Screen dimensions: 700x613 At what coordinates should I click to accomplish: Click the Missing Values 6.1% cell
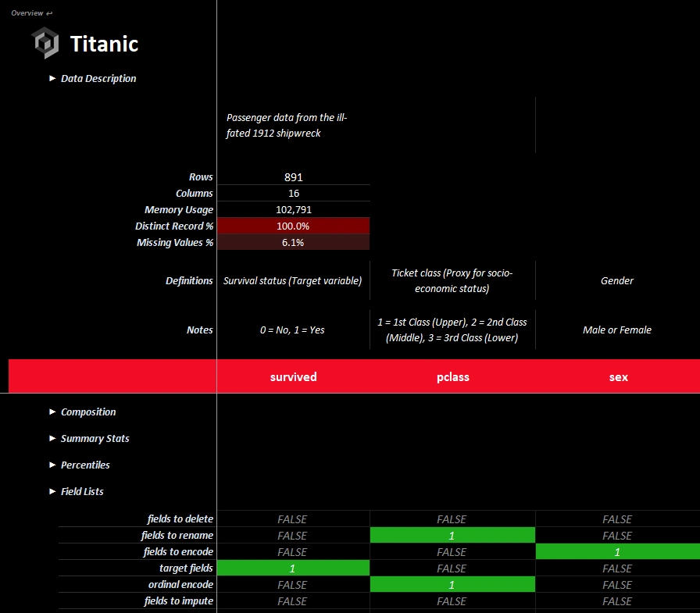point(293,242)
